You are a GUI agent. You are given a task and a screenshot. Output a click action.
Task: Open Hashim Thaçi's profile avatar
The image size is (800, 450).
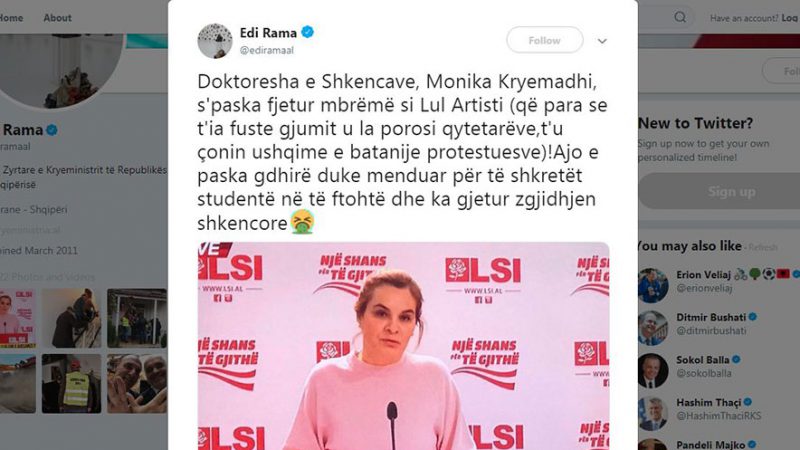653,413
